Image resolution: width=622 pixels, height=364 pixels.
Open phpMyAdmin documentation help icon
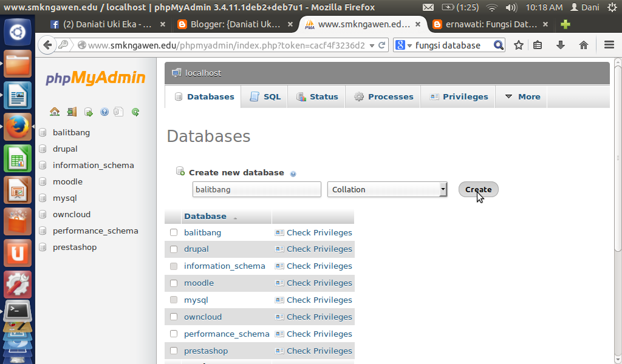(104, 112)
